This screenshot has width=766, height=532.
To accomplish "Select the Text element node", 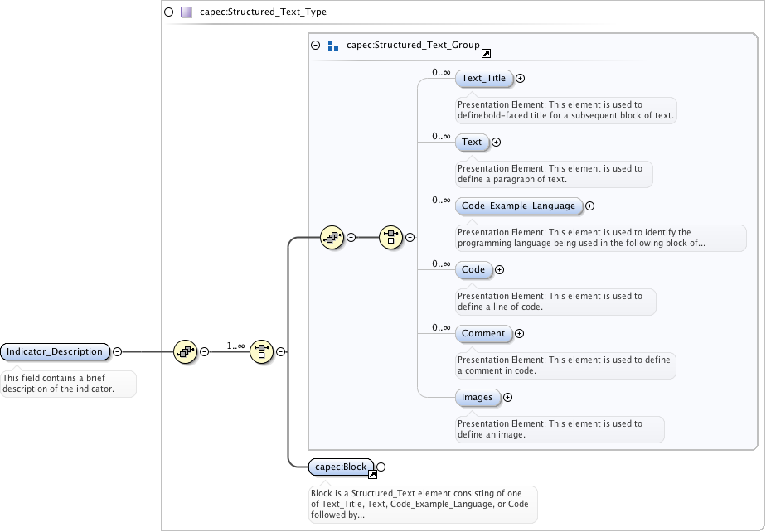I will click(472, 143).
